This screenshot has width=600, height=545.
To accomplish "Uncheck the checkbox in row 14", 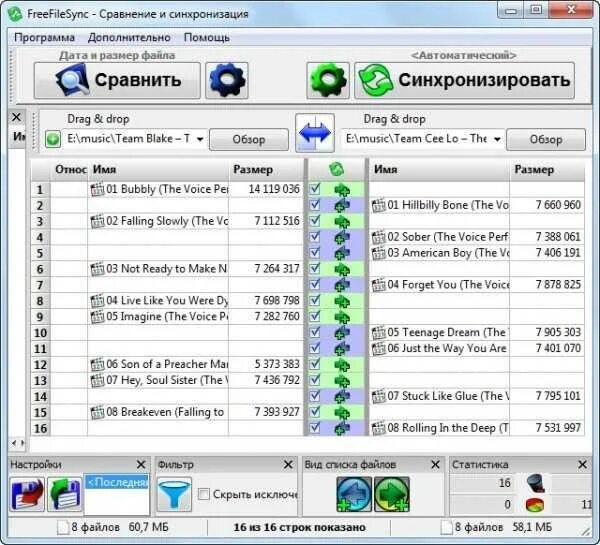I will (x=315, y=396).
